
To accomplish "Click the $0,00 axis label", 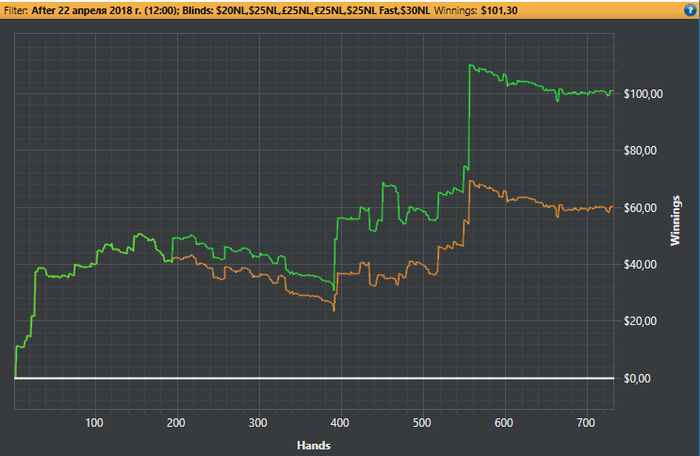I will coord(637,378).
